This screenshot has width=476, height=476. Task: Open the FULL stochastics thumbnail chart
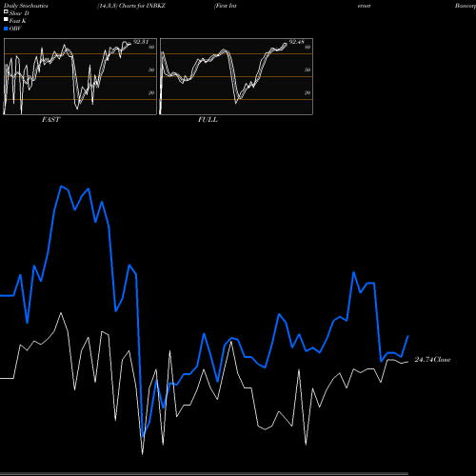(236, 76)
